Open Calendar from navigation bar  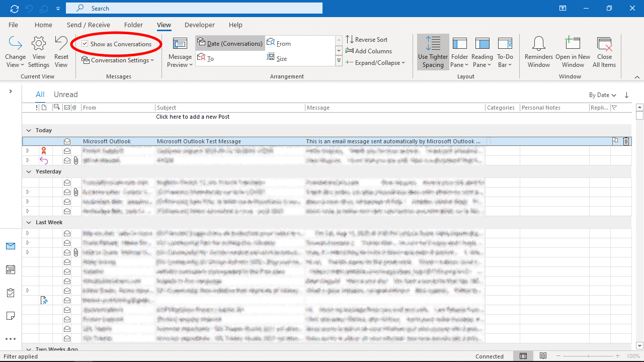[x=11, y=269]
